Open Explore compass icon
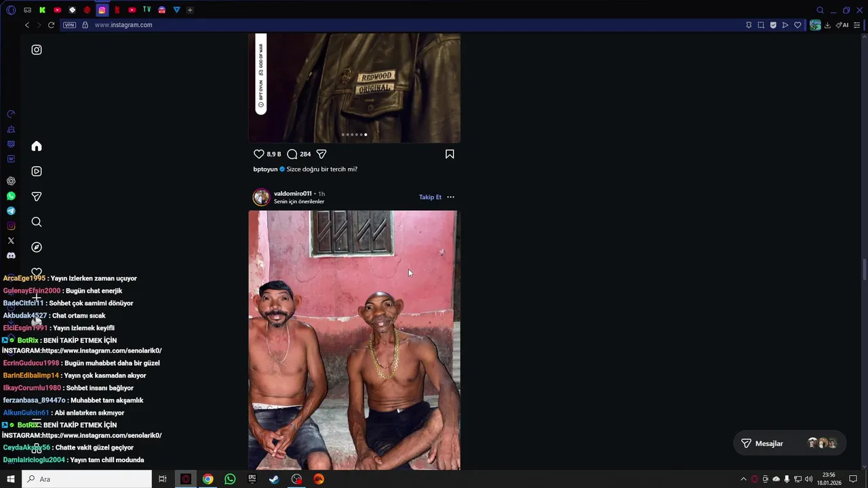This screenshot has height=488, width=868. pos(37,247)
